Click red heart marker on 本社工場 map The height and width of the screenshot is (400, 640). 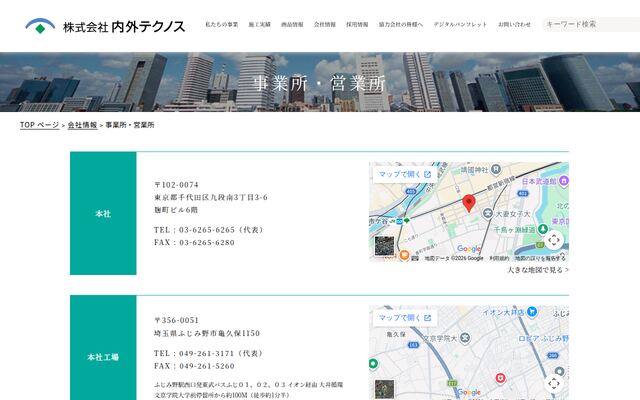coord(500,378)
